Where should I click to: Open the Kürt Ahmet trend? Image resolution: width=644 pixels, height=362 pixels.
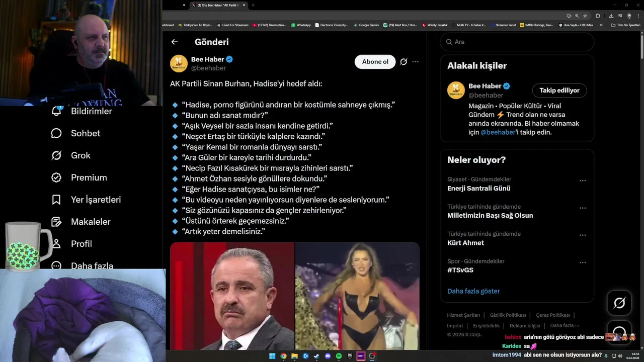coord(465,243)
